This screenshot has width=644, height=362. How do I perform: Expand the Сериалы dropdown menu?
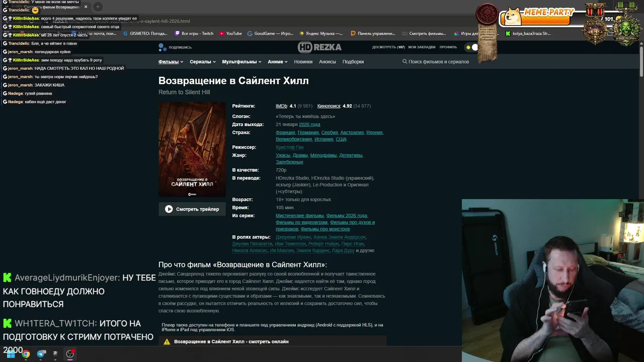(x=203, y=62)
